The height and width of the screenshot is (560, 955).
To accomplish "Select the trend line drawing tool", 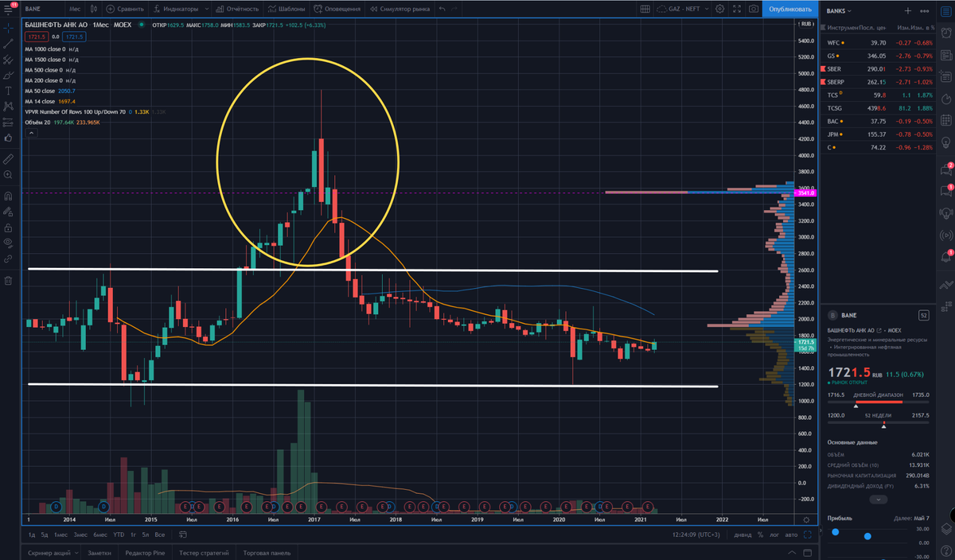I will click(8, 45).
